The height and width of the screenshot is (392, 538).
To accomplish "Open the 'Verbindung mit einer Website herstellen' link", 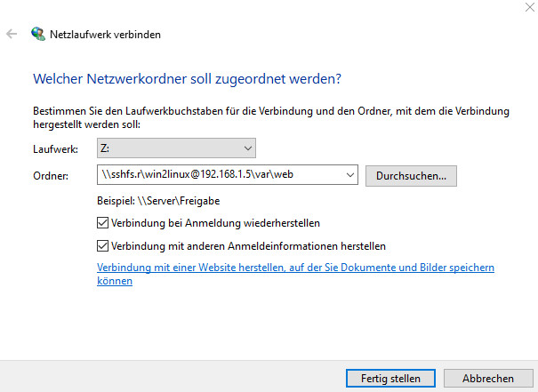I will pos(293,268).
